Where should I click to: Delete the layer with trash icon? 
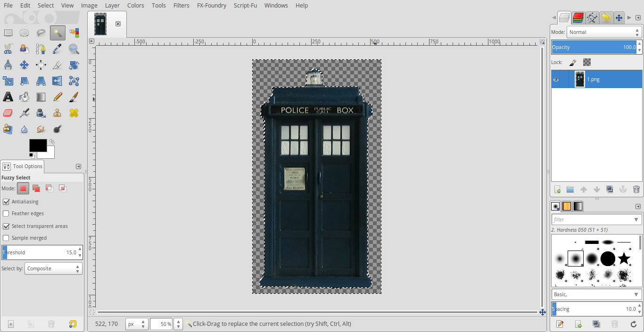click(636, 189)
